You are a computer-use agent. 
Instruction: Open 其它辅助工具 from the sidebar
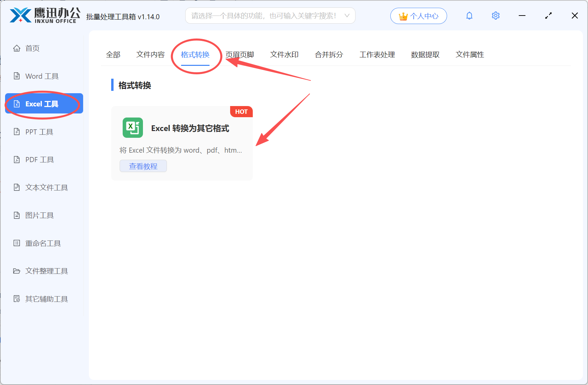46,299
